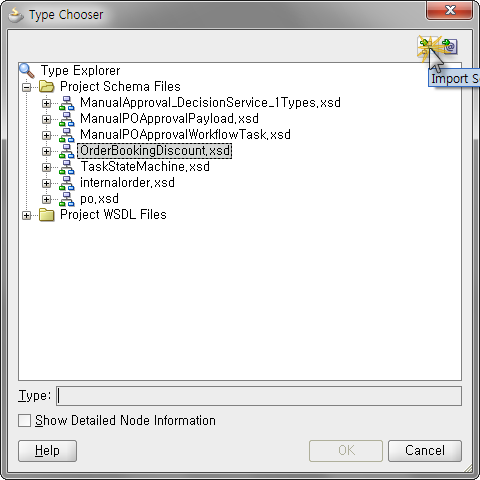Viewport: 480px width, 480px height.
Task: Select the Type Explorer root label
Action: coord(80,71)
